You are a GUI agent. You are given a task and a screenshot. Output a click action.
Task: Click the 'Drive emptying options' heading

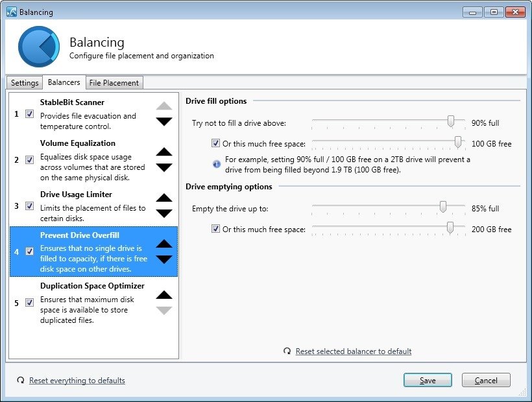click(x=228, y=187)
